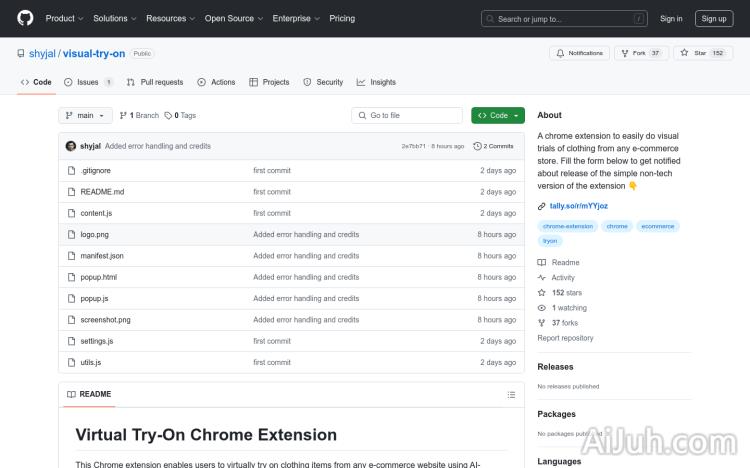
Task: Expand the Solutions dropdown
Action: (x=114, y=18)
